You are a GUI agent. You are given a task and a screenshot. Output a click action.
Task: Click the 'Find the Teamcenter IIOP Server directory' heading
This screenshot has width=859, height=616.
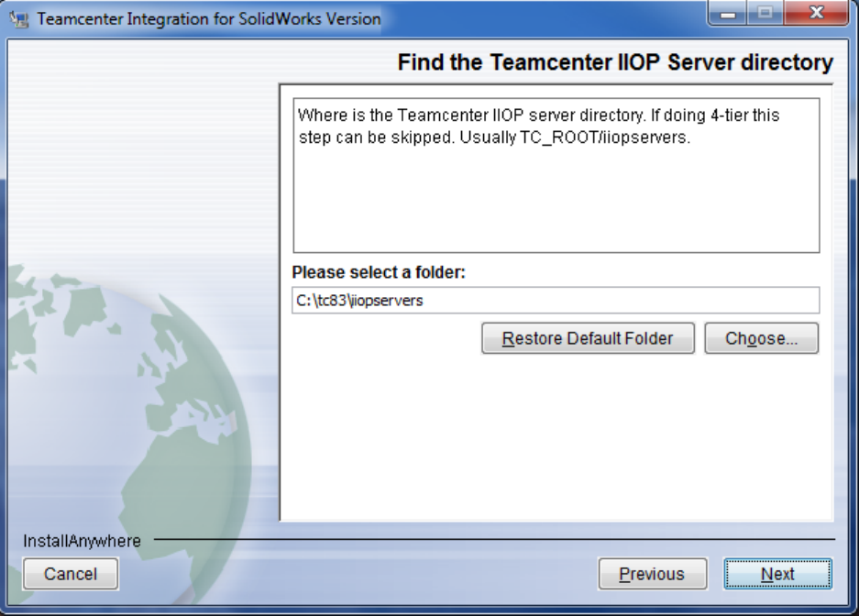[615, 62]
